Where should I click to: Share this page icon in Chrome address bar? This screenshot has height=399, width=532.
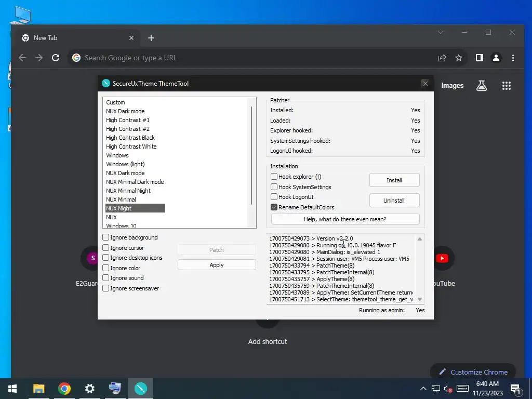click(442, 58)
